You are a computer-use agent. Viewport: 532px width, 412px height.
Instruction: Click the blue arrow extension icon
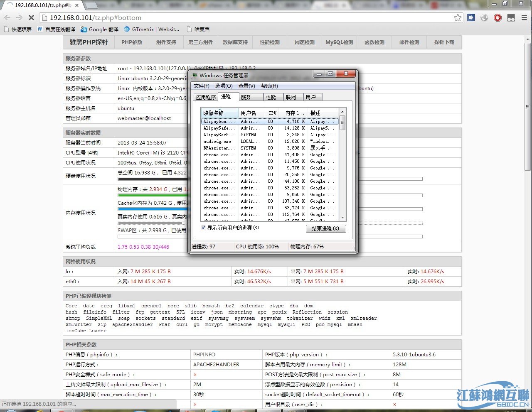coord(471,17)
